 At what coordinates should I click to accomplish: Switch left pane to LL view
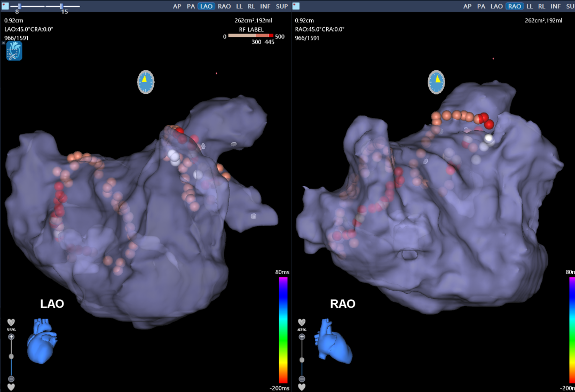[240, 6]
